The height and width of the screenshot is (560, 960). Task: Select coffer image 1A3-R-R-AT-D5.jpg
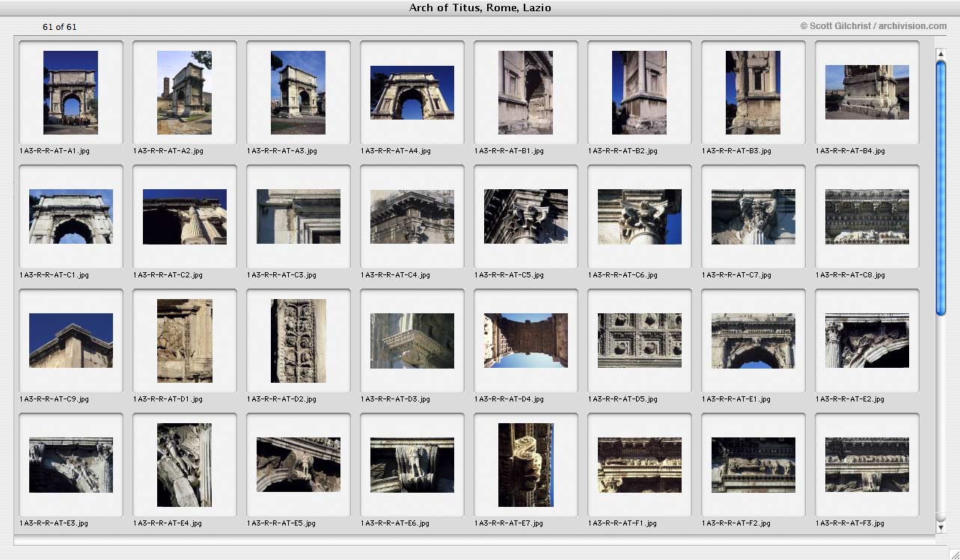(640, 341)
